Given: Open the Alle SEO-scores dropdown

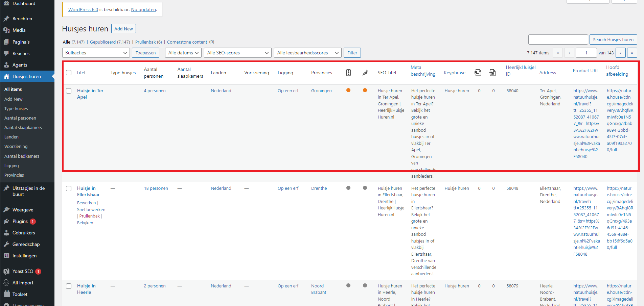Looking at the screenshot, I should click(x=238, y=53).
